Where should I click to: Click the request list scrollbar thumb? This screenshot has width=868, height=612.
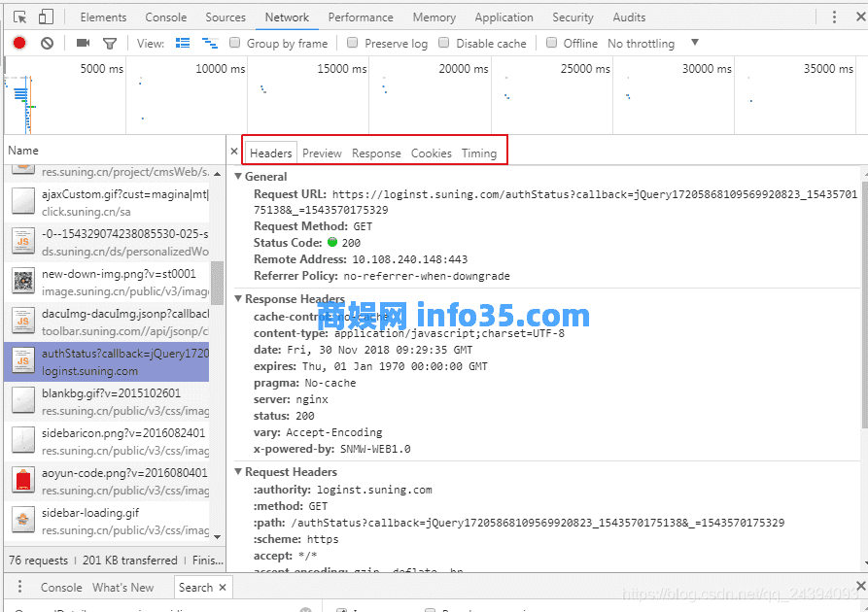217,283
